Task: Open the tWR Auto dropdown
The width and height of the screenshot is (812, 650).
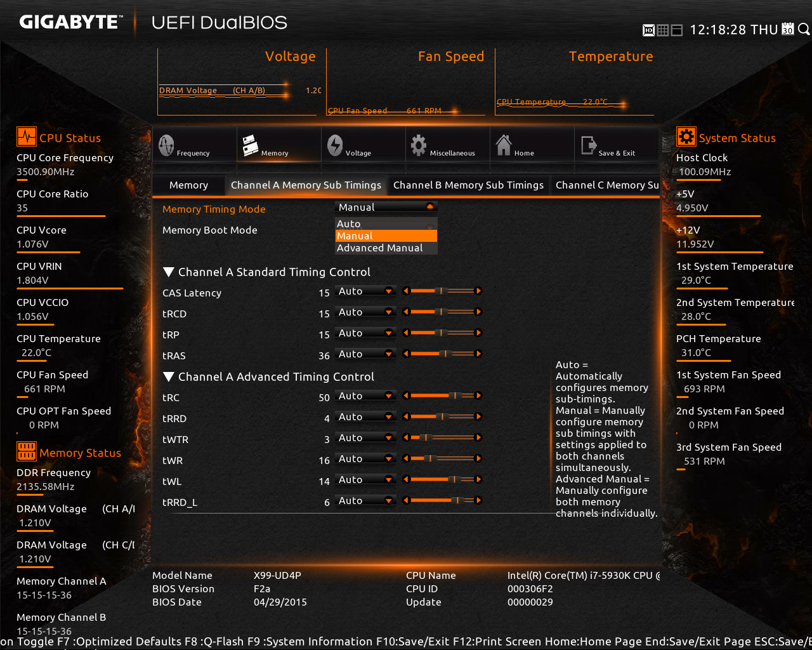Action: [x=365, y=458]
